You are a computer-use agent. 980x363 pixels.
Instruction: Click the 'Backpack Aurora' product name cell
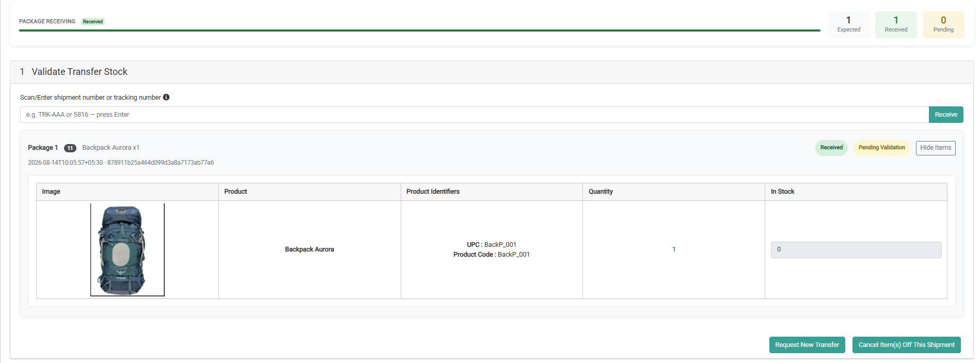pyautogui.click(x=309, y=249)
